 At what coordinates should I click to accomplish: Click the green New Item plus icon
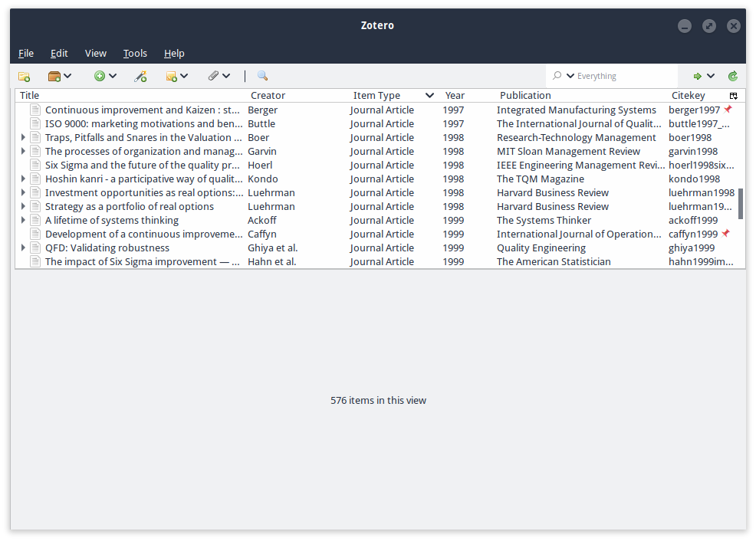pyautogui.click(x=98, y=76)
